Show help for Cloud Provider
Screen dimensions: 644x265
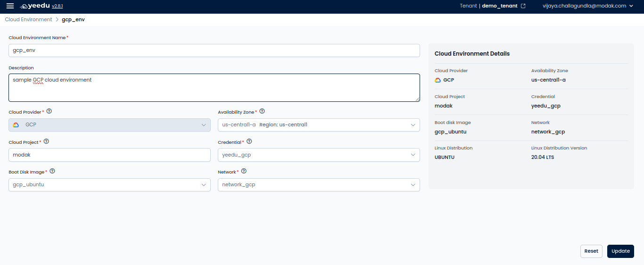(49, 112)
